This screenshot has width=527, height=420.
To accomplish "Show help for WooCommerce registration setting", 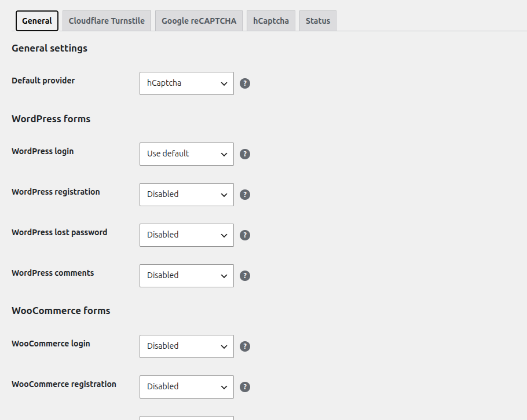I will tap(245, 387).
